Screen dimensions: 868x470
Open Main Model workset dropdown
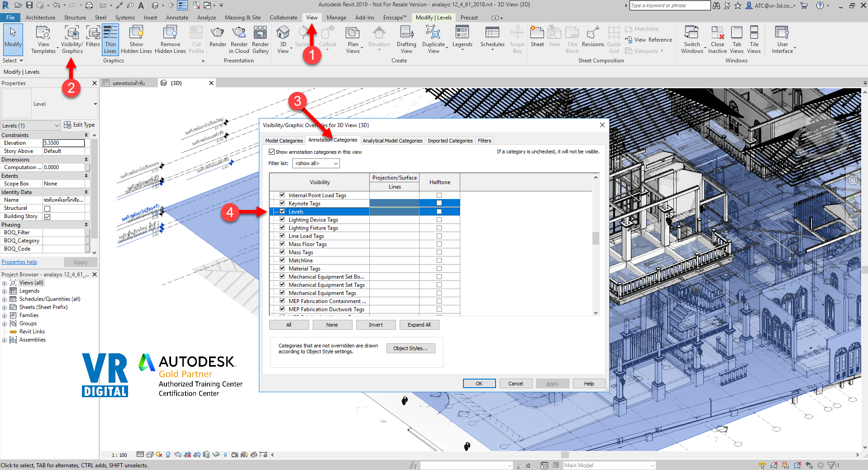609,465
